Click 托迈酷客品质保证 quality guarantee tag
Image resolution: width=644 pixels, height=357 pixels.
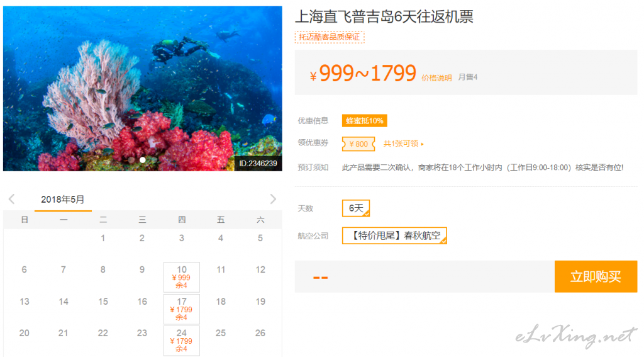pyautogui.click(x=330, y=37)
